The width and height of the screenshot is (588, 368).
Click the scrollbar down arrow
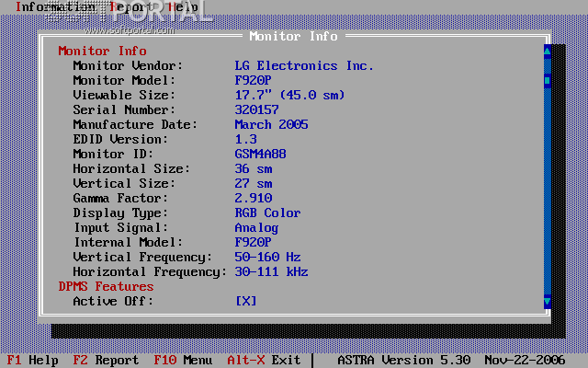point(548,301)
